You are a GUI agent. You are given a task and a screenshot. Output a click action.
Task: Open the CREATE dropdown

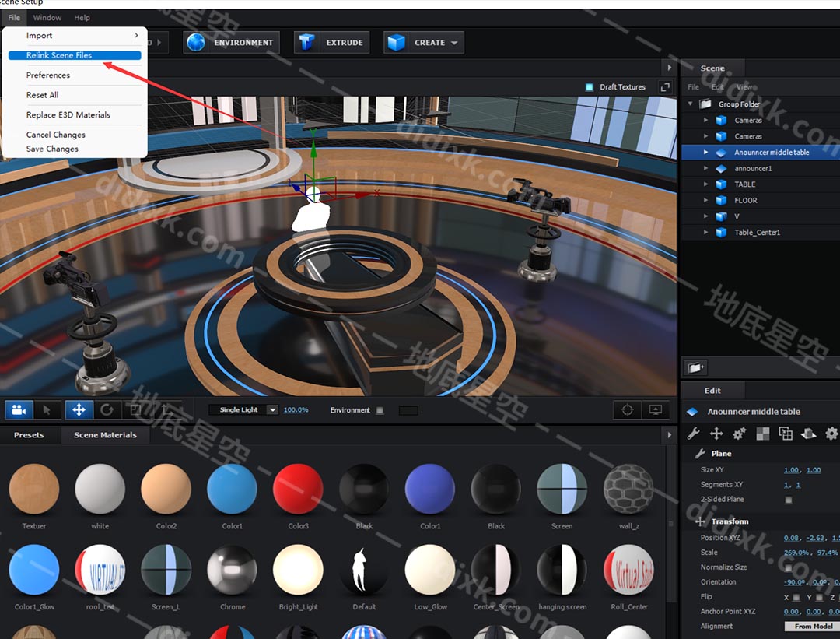point(424,42)
